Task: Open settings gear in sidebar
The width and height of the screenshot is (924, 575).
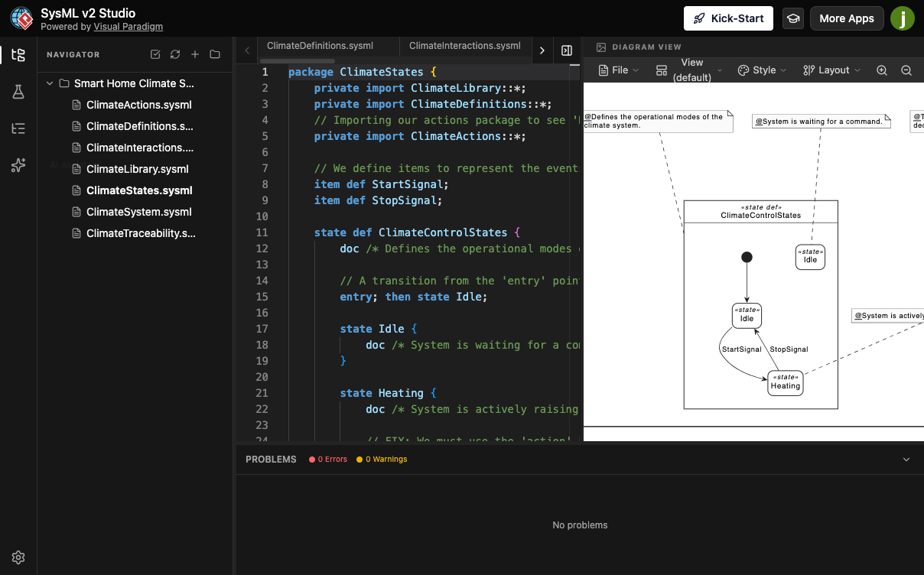Action: click(18, 557)
